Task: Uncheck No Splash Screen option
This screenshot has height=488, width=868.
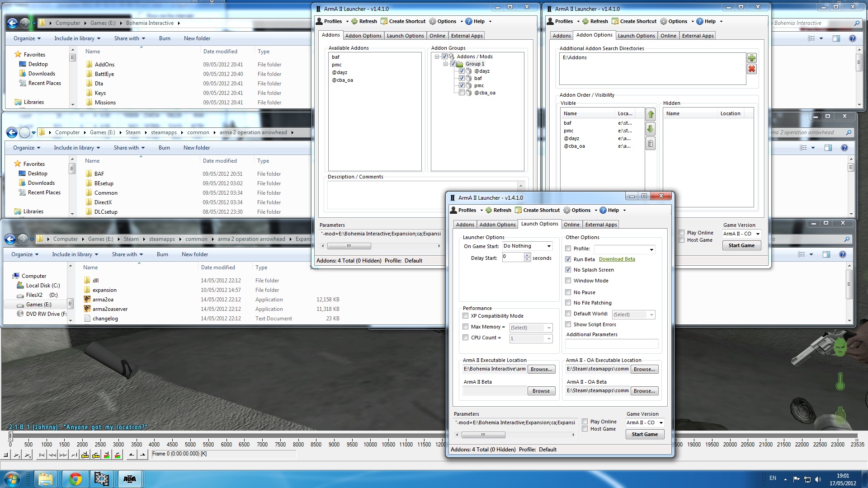Action: point(568,270)
